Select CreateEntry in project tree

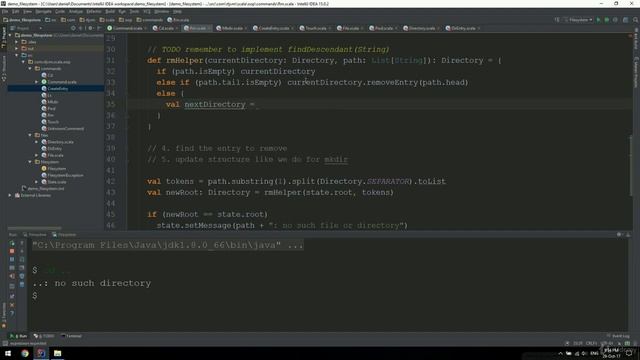[x=55, y=89]
